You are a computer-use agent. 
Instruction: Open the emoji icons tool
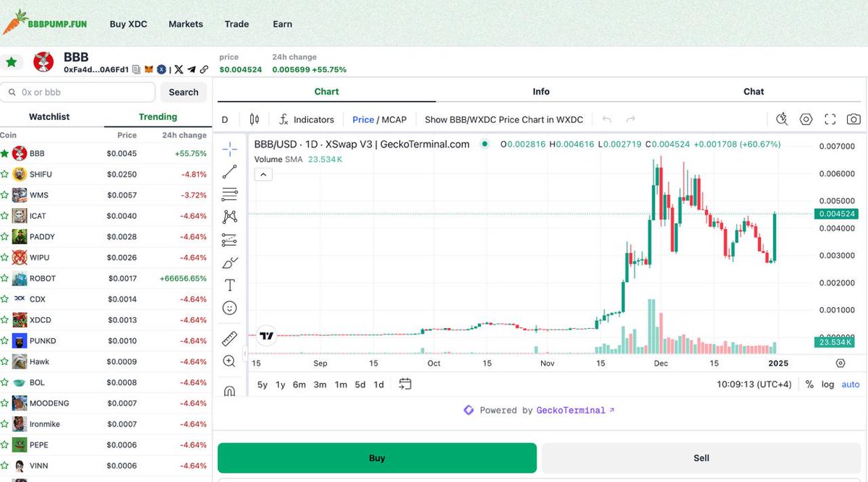coord(229,308)
